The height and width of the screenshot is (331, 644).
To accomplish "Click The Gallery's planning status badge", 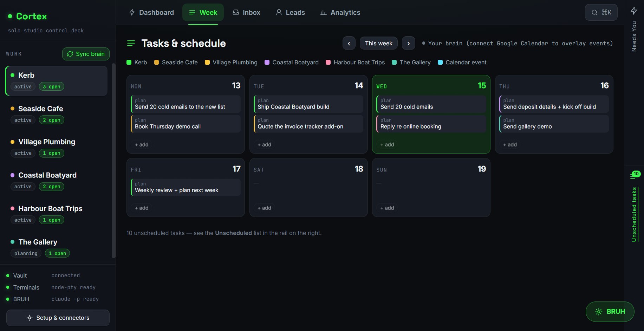I will click(x=26, y=253).
